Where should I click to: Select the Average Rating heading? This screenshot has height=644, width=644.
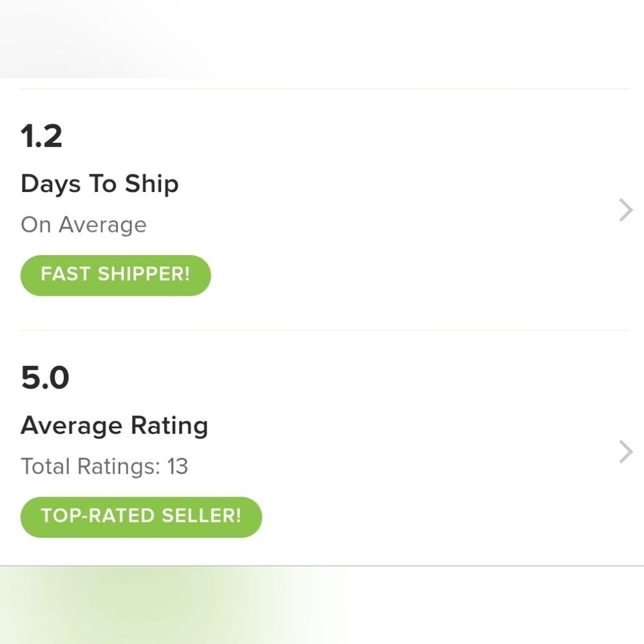click(x=114, y=426)
